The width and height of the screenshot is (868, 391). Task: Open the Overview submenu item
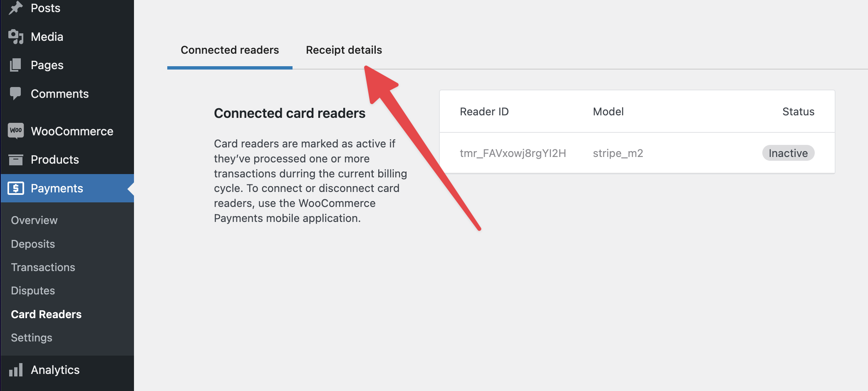pyautogui.click(x=34, y=220)
